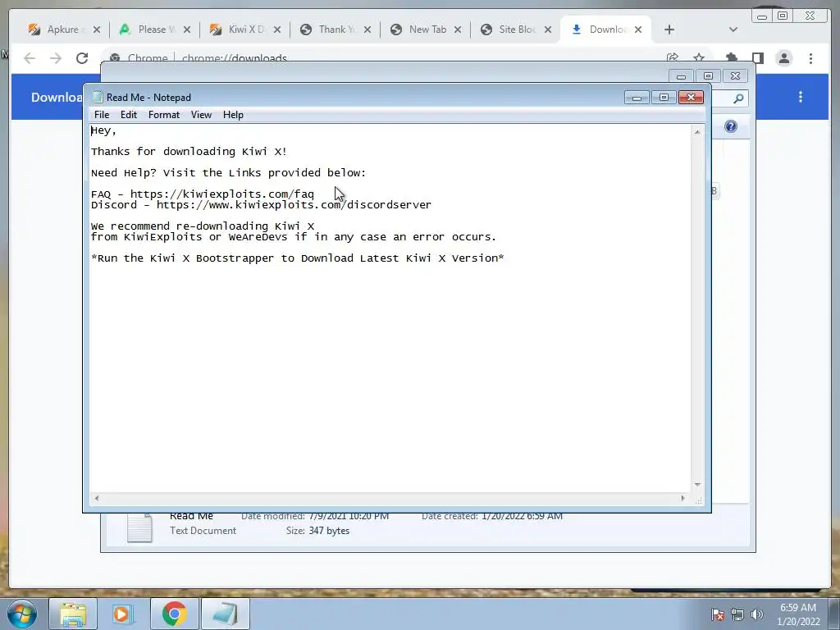Open Windows Media Player from taskbar
840x630 pixels.
pos(123,614)
